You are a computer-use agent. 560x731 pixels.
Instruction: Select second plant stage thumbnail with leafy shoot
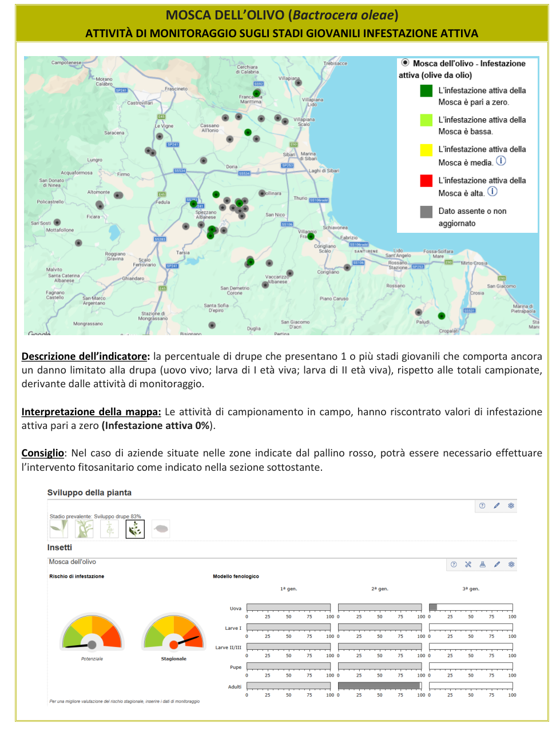84,529
